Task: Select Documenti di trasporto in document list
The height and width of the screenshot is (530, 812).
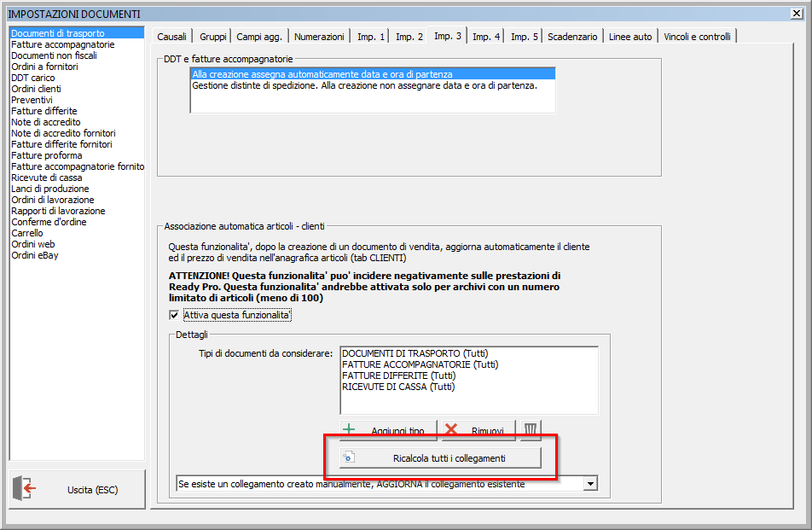Action: click(x=77, y=33)
